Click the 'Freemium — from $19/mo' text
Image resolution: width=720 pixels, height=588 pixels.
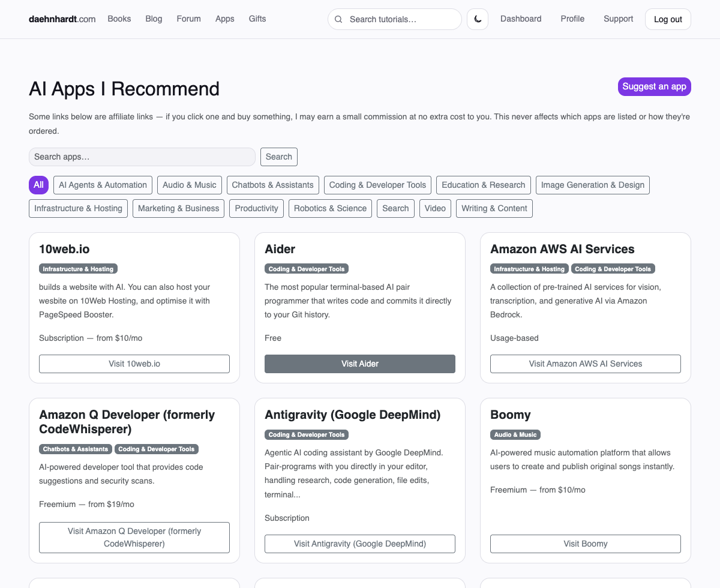click(x=86, y=504)
